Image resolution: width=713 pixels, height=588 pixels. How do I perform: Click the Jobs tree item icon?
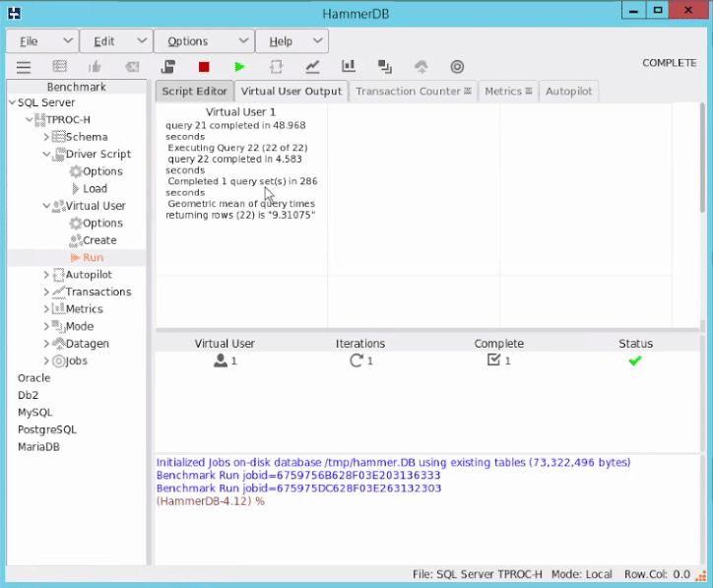point(59,361)
